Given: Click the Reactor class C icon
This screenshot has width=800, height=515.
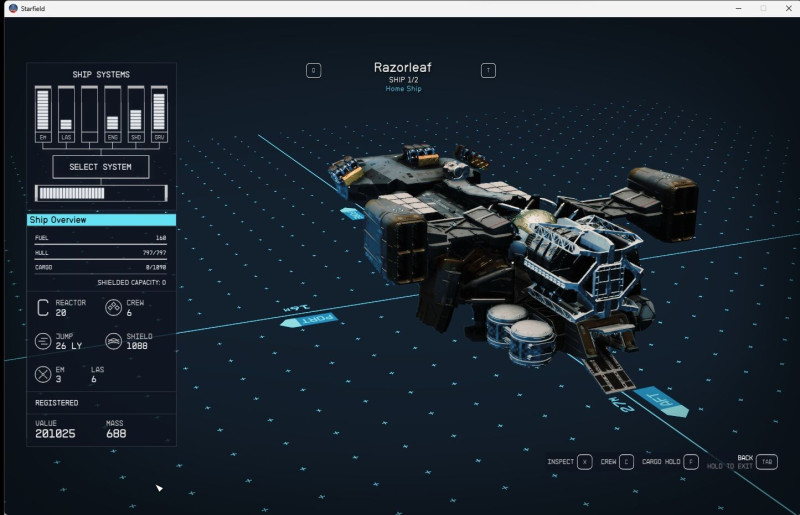Looking at the screenshot, I should (43, 308).
